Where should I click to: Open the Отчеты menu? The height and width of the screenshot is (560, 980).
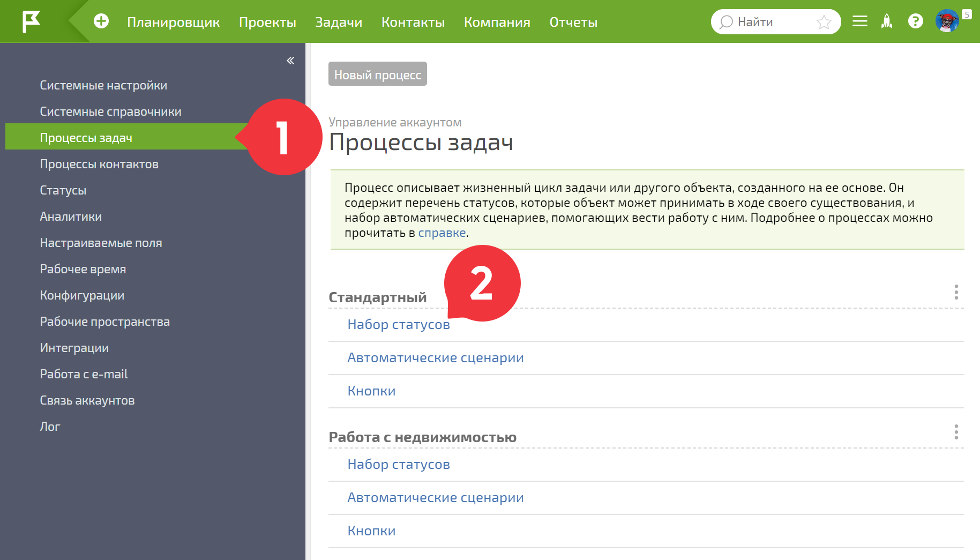point(573,22)
